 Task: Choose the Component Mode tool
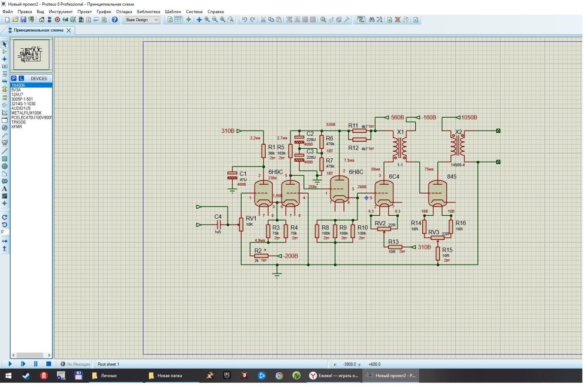5,52
